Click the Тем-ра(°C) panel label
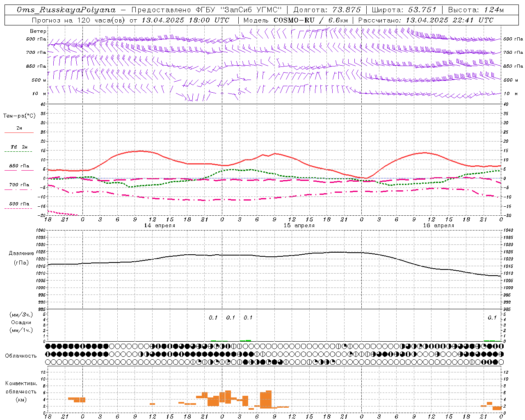 point(19,116)
